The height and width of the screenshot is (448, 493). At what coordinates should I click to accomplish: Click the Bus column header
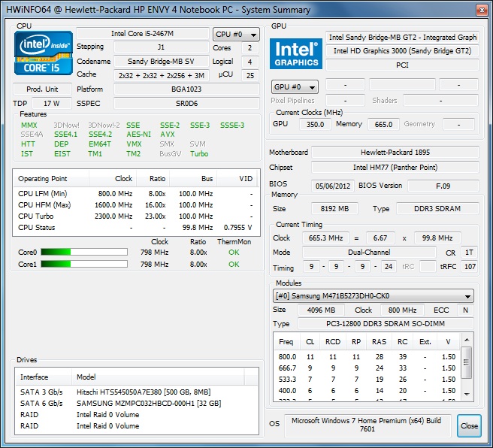pos(193,179)
